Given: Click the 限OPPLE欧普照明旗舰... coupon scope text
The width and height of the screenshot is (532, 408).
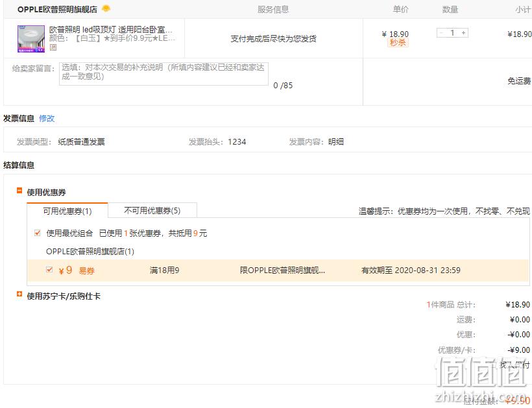Looking at the screenshot, I should tap(282, 270).
